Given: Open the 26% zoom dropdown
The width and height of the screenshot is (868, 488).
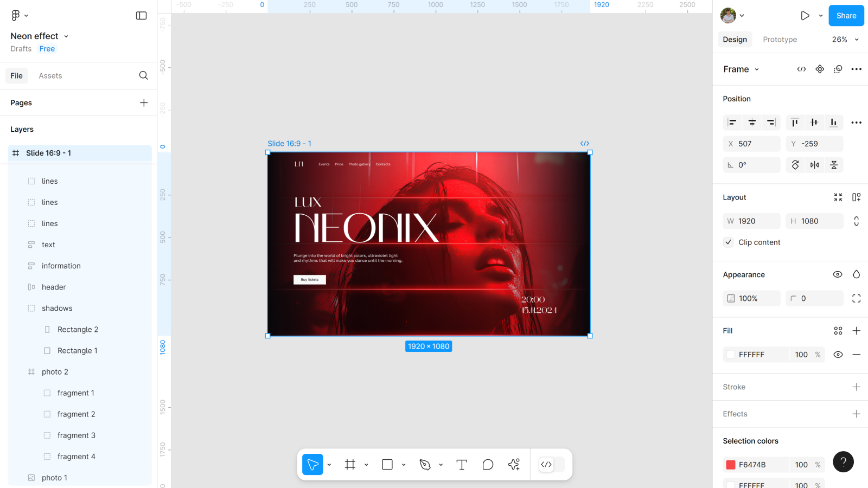Looking at the screenshot, I should coord(845,40).
